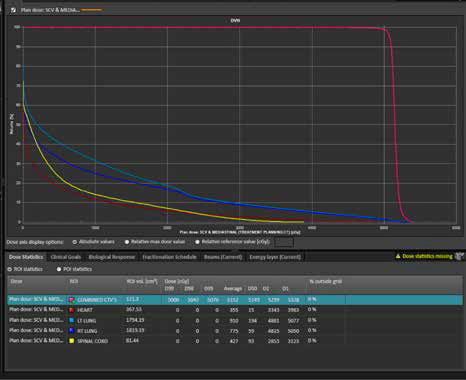Open the Fractionation Schedule tab
Viewport: 466px width, 380px height.
pos(169,257)
